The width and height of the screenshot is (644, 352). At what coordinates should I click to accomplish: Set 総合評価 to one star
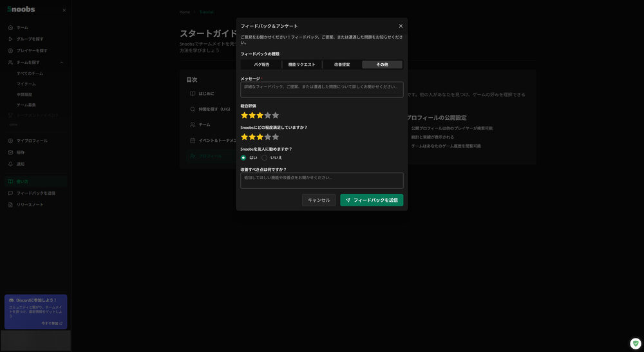[x=244, y=115]
